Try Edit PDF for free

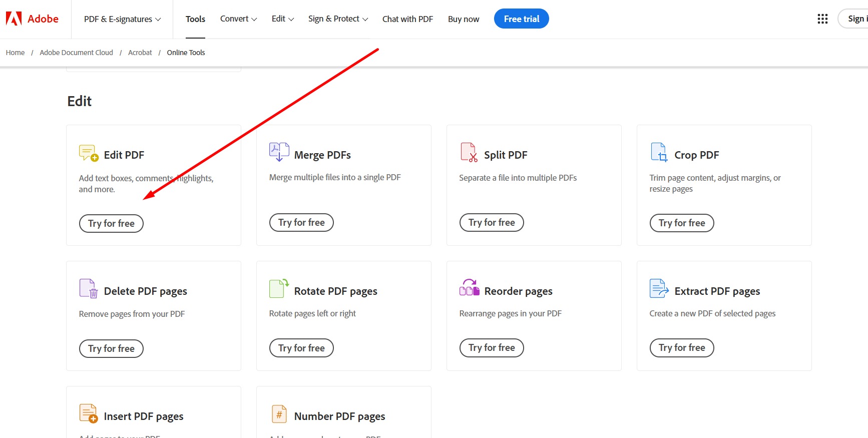click(x=111, y=223)
